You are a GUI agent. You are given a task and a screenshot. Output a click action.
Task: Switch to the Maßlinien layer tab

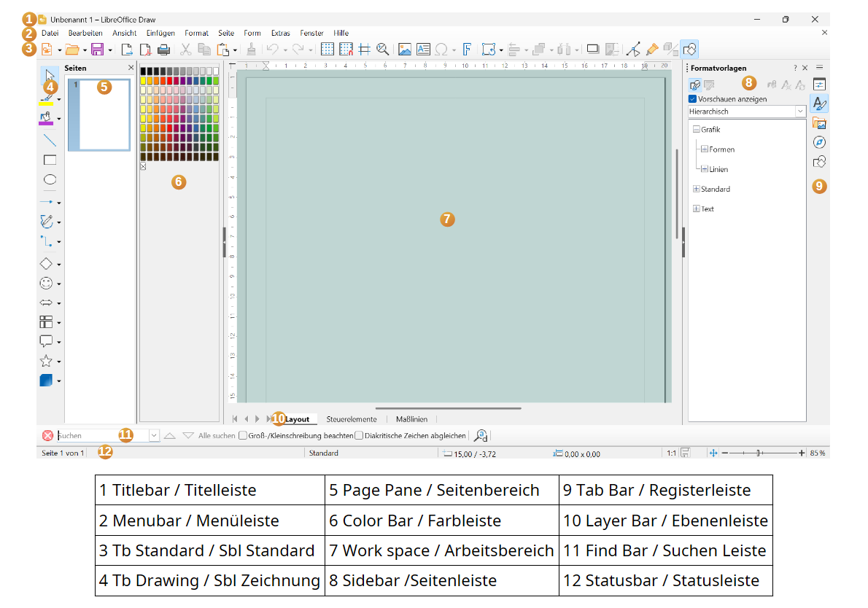(x=412, y=419)
